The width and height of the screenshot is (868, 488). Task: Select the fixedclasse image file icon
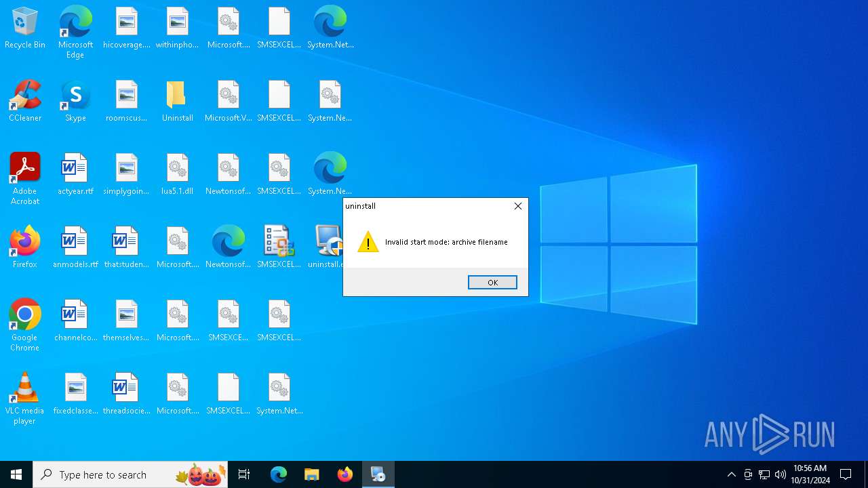click(x=75, y=394)
